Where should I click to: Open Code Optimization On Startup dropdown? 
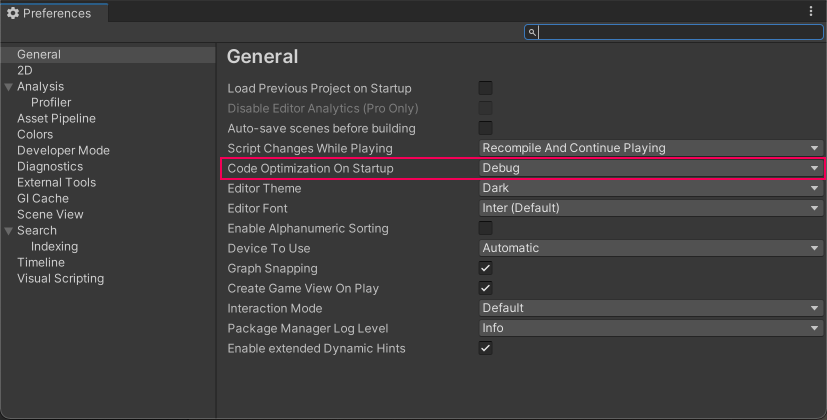650,168
